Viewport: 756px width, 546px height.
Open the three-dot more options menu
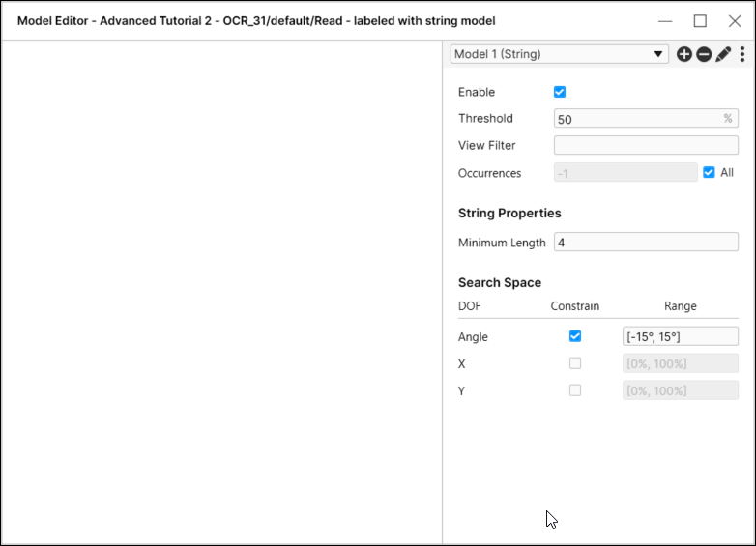[742, 55]
